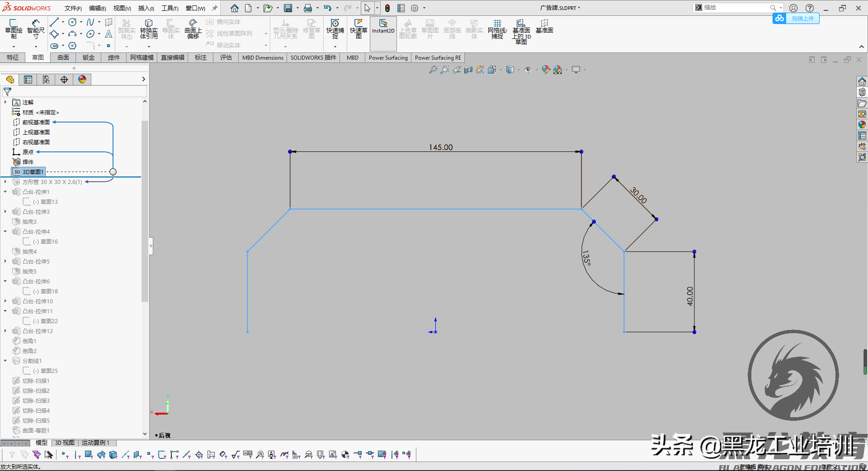Open the 快速捕捉 (Quick Snaps) tool
Image resolution: width=868 pixels, height=471 pixels.
(335, 29)
